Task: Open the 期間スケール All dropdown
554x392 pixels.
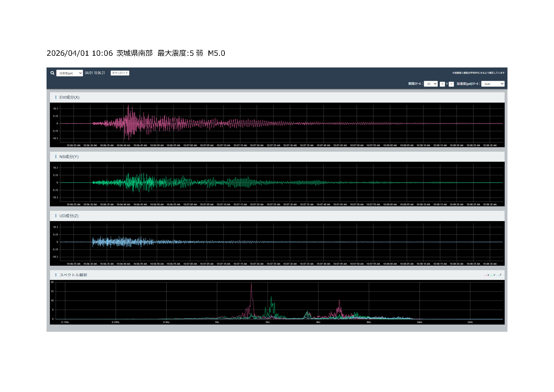Action: click(431, 84)
